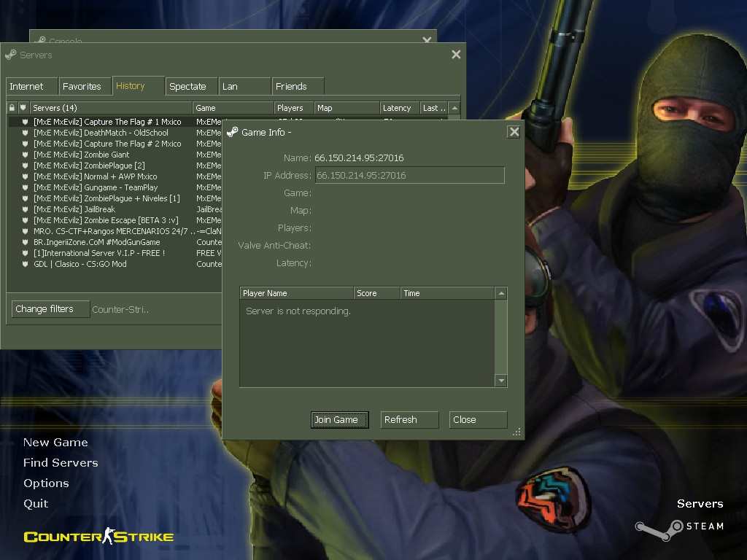
Task: Click the Game Info resize grip
Action: [x=516, y=432]
